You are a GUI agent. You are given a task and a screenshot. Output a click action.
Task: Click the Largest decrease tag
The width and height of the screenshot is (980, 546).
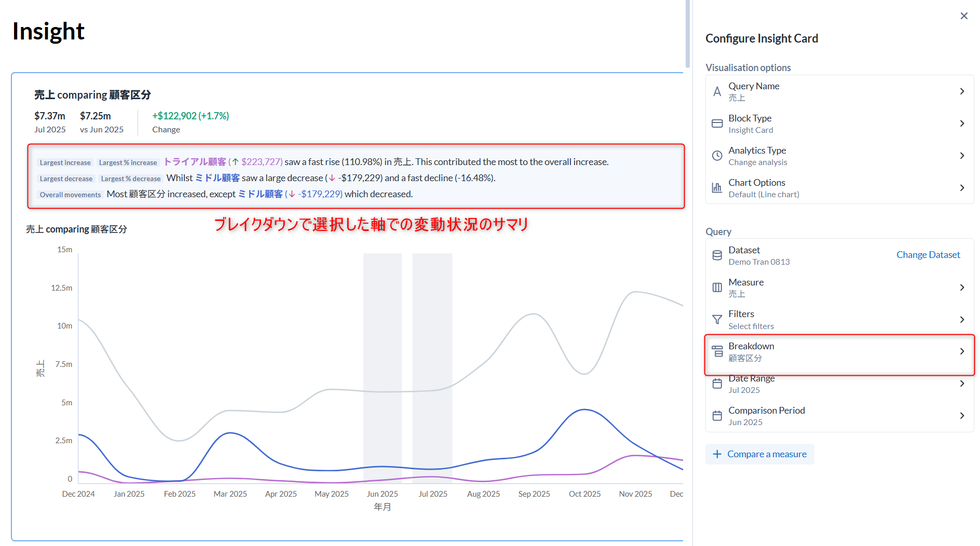tap(66, 179)
